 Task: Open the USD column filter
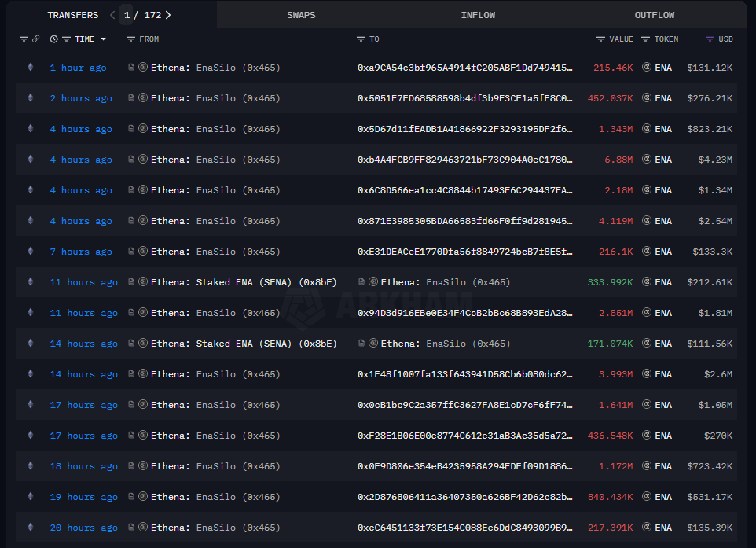click(x=710, y=39)
